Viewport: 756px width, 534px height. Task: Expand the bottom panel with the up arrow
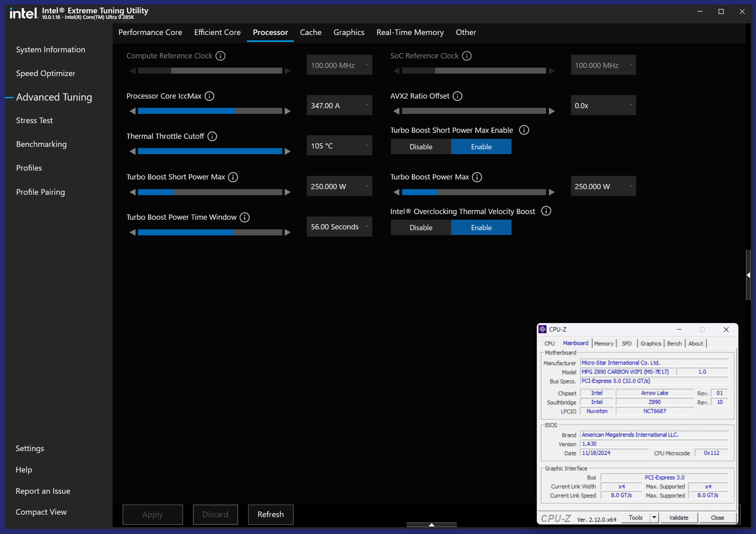[431, 525]
